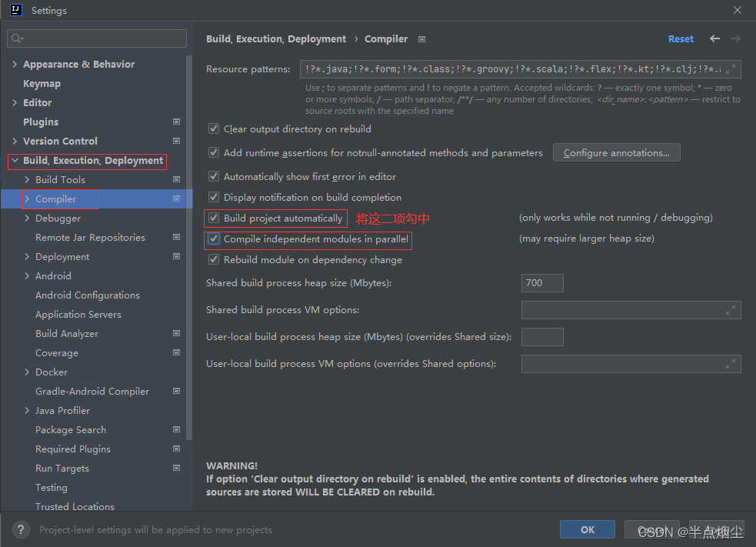Image resolution: width=756 pixels, height=547 pixels.
Task: Go back with the left arrow
Action: (x=714, y=38)
